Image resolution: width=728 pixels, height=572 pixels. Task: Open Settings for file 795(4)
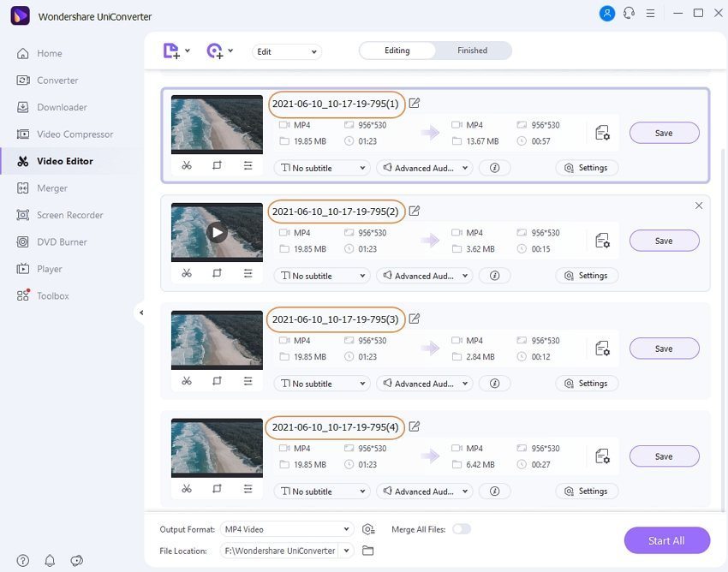(587, 492)
